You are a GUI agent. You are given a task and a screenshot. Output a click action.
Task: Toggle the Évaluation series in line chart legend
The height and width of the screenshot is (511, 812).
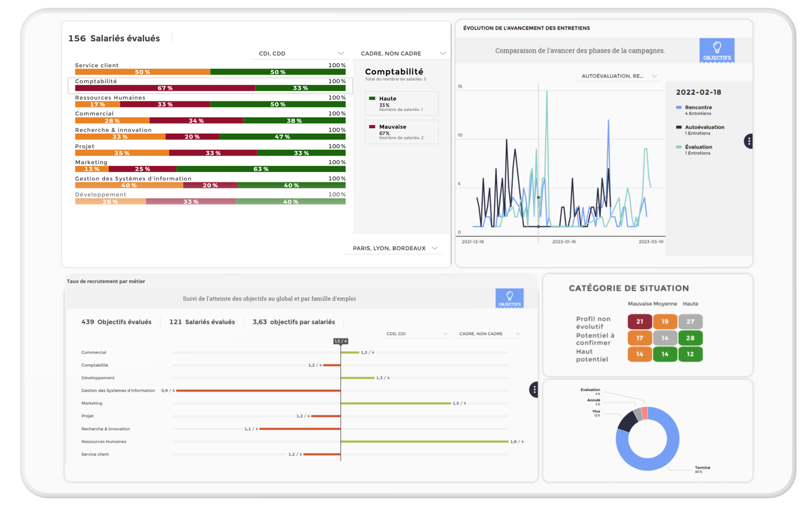[698, 147]
